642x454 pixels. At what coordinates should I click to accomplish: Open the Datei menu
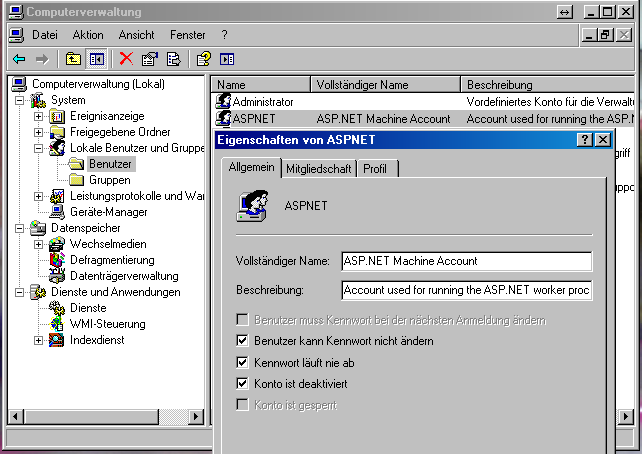click(45, 35)
